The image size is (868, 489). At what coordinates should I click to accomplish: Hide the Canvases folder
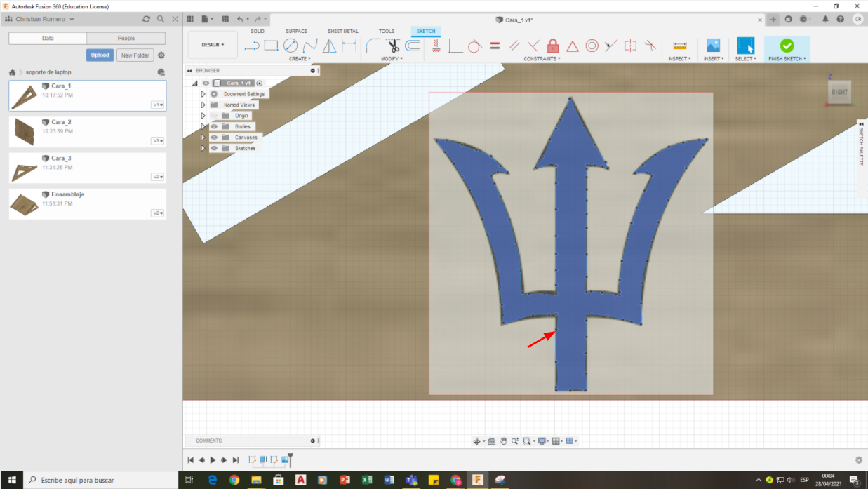point(214,138)
